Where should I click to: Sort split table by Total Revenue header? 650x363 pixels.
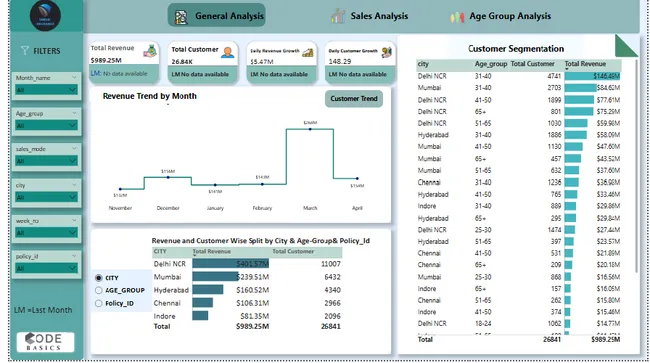pos(211,251)
